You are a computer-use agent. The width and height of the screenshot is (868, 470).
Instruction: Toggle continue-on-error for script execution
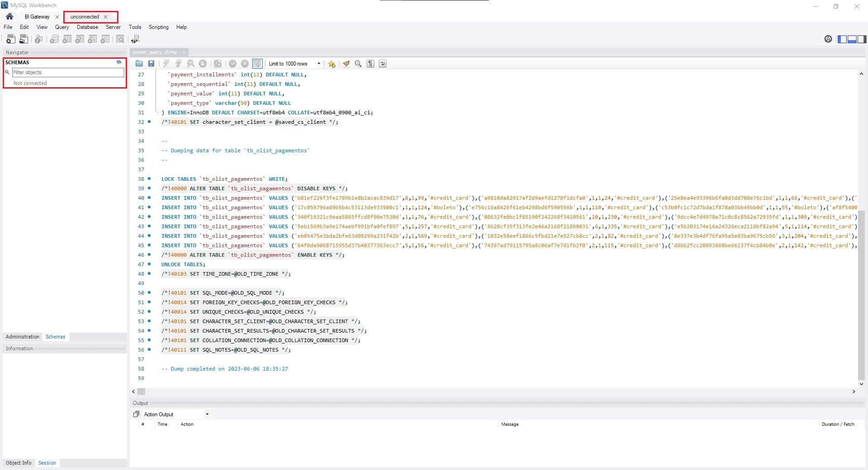218,64
